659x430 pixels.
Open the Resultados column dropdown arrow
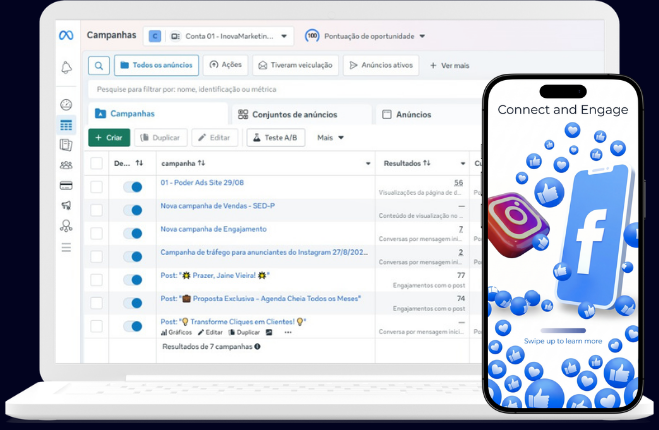(x=463, y=164)
